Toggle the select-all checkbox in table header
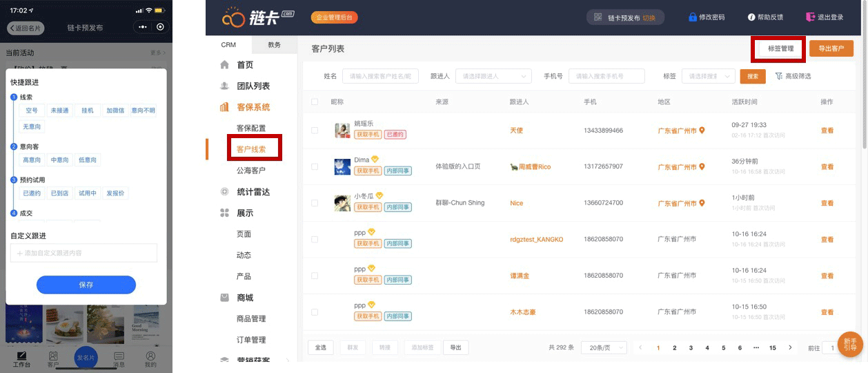This screenshot has width=868, height=373. point(315,102)
